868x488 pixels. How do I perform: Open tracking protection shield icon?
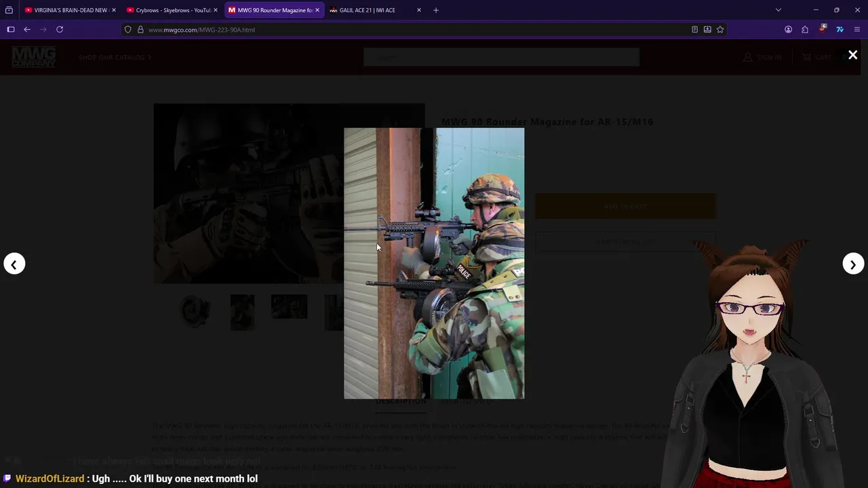tap(127, 30)
